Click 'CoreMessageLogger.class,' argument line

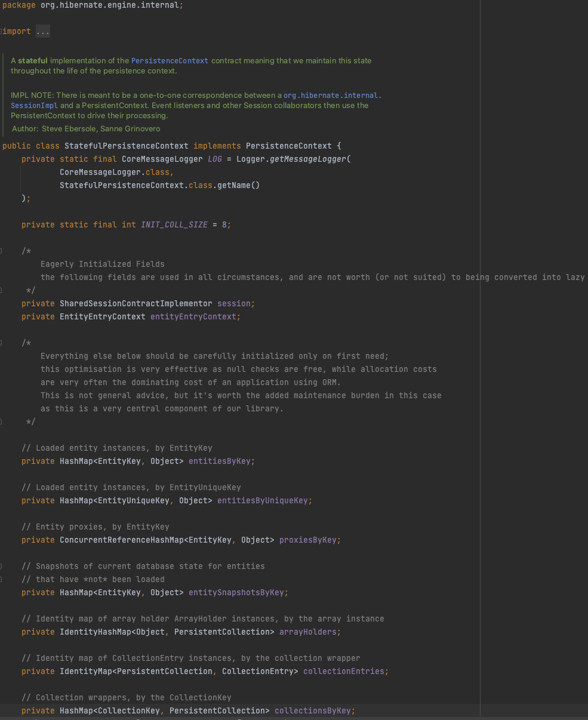click(117, 173)
